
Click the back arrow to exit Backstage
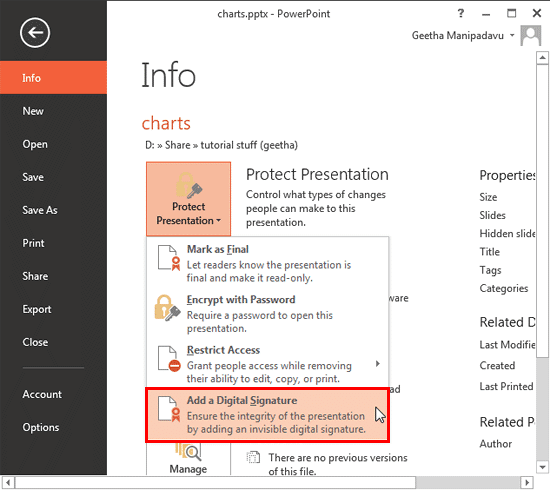[x=35, y=33]
